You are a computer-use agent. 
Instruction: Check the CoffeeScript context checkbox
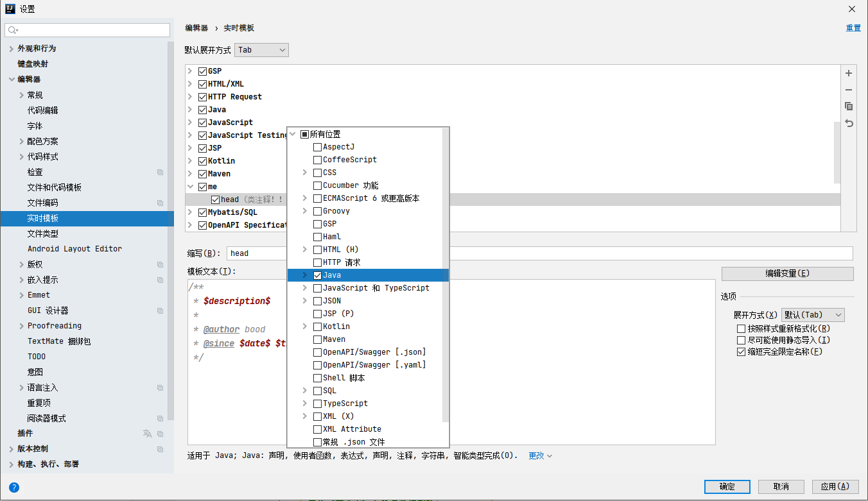coord(317,160)
